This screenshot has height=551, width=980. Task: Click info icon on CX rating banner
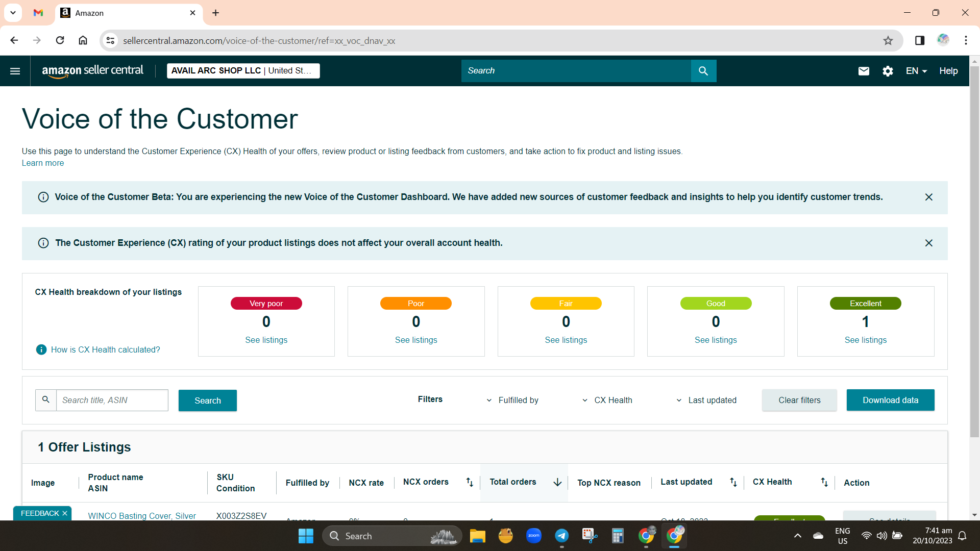coord(43,243)
